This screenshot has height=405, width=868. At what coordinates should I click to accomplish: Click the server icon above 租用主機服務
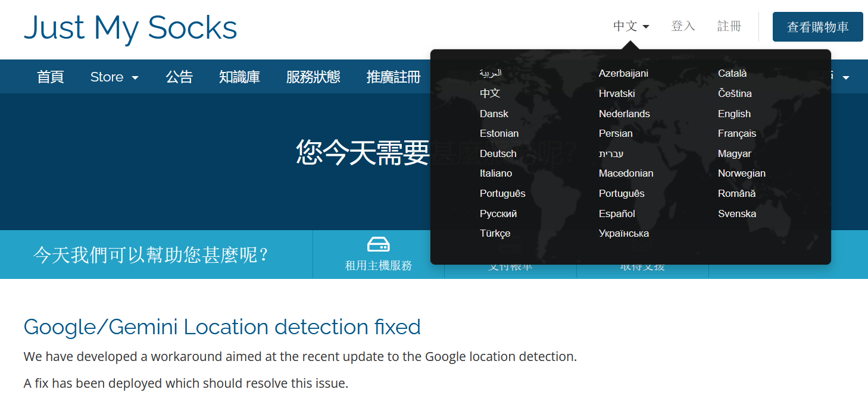(378, 244)
